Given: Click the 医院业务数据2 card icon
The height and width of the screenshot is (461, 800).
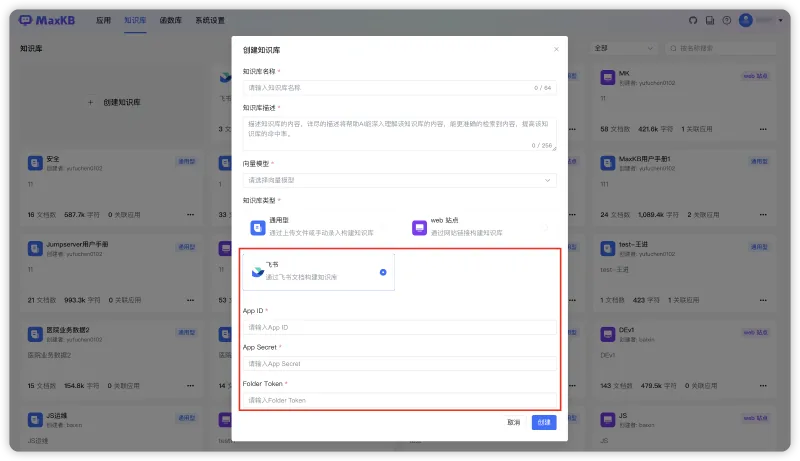Looking at the screenshot, I should [35, 335].
